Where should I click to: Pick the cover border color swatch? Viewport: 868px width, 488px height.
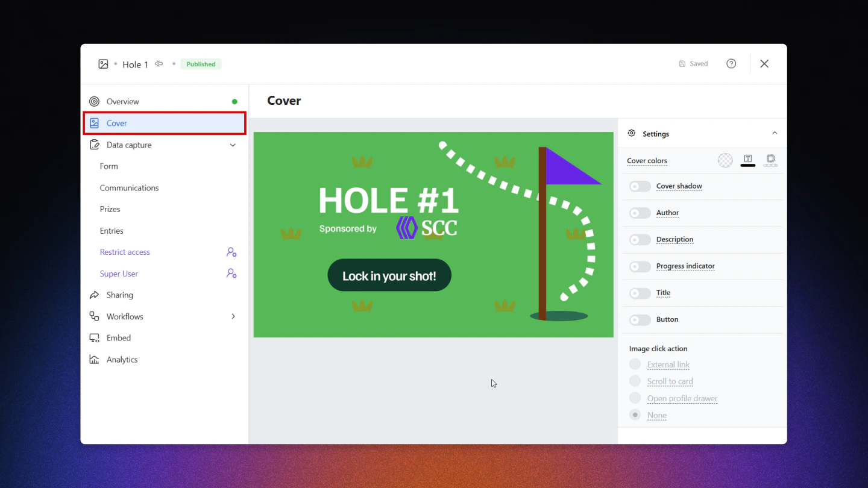770,160
